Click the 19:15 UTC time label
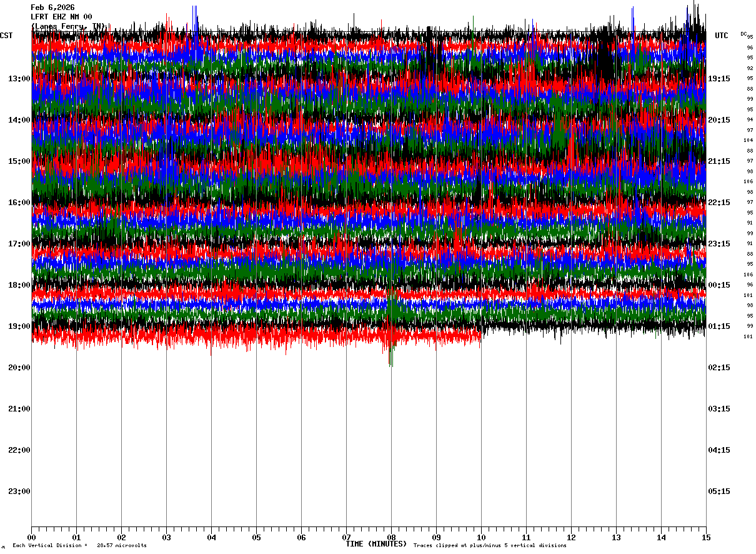This screenshot has height=554, width=756. [719, 79]
